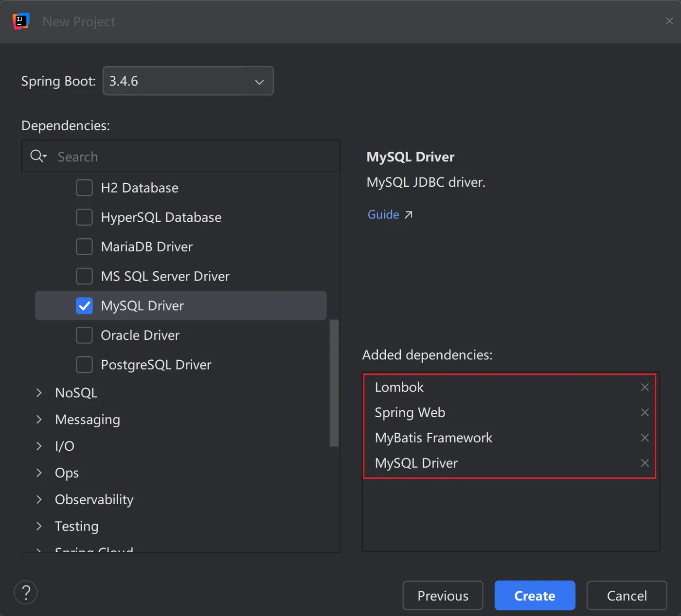The image size is (681, 616).
Task: Expand the Ops category
Action: 39,473
